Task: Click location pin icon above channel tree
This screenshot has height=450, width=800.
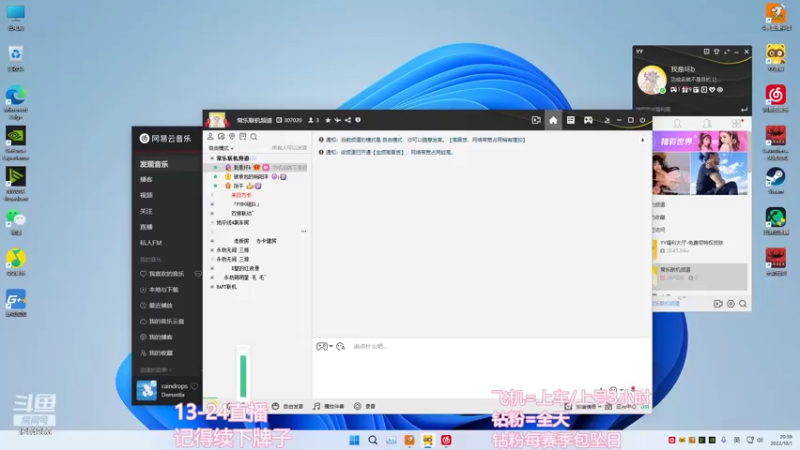Action: pos(232,137)
